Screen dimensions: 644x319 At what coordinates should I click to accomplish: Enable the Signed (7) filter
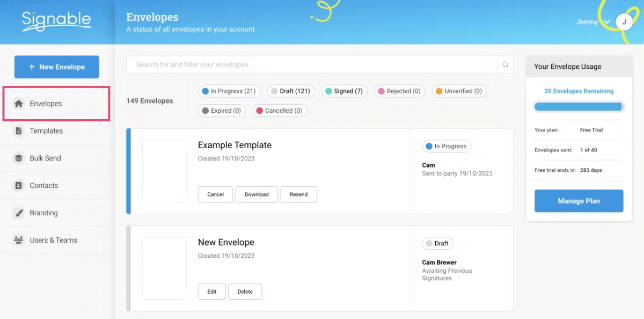tap(344, 91)
